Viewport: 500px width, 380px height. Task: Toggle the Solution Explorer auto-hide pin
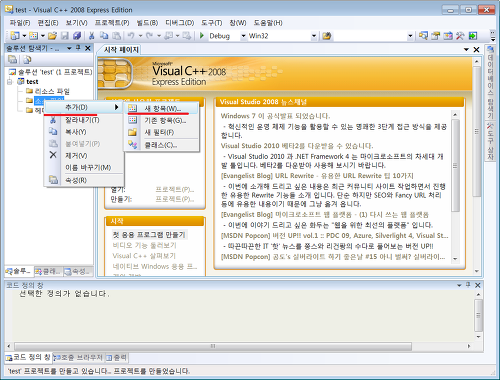[78, 48]
